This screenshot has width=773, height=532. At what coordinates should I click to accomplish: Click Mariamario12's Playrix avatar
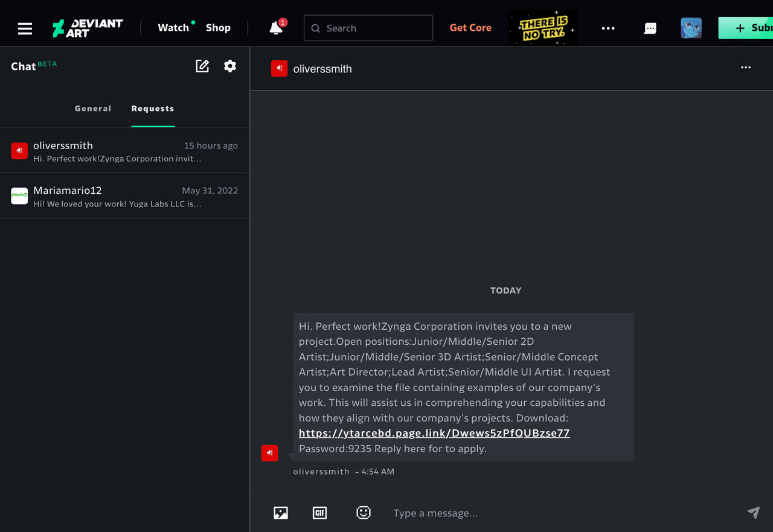point(19,196)
